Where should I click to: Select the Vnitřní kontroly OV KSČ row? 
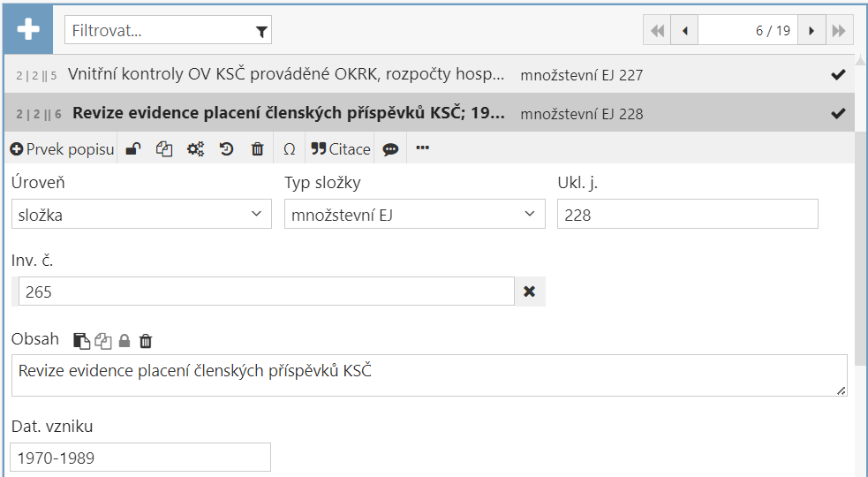click(286, 75)
